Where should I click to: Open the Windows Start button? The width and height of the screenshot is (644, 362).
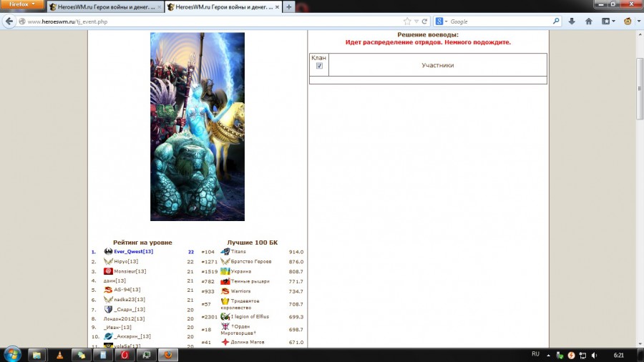[12, 355]
